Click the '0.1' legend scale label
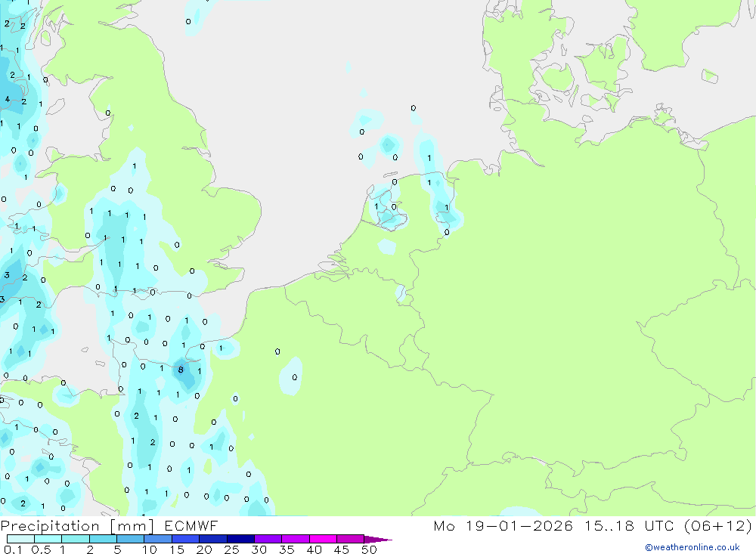Viewport: 756px width, 554px height. pyautogui.click(x=13, y=549)
